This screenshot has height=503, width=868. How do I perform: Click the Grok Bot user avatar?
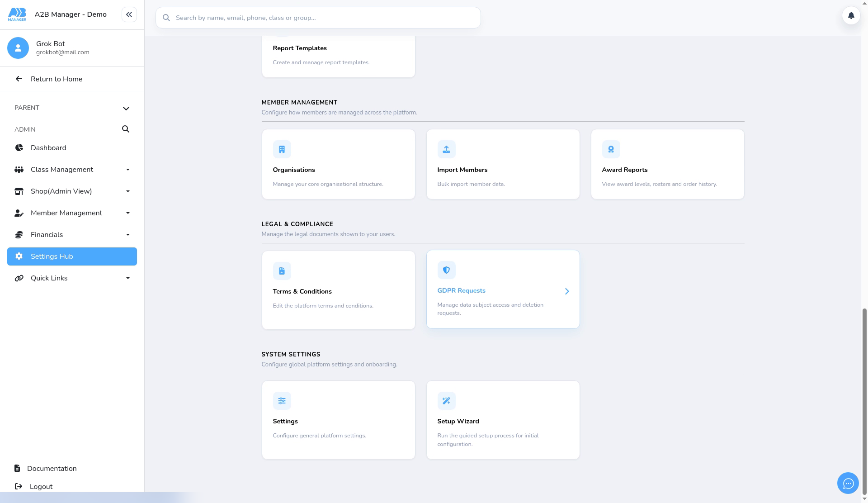tap(18, 48)
